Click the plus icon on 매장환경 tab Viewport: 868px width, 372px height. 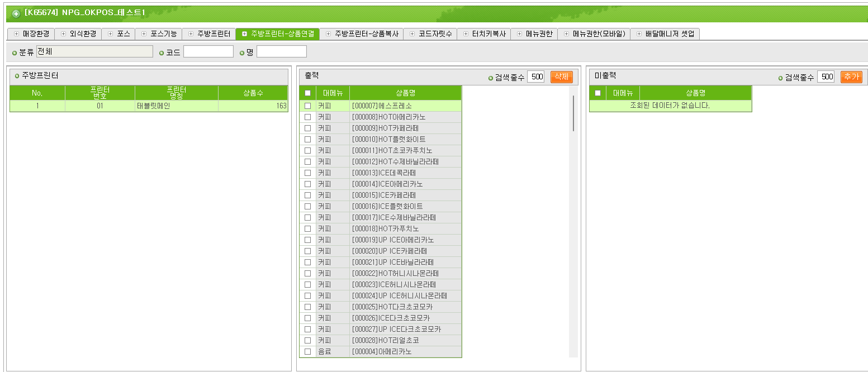point(16,34)
